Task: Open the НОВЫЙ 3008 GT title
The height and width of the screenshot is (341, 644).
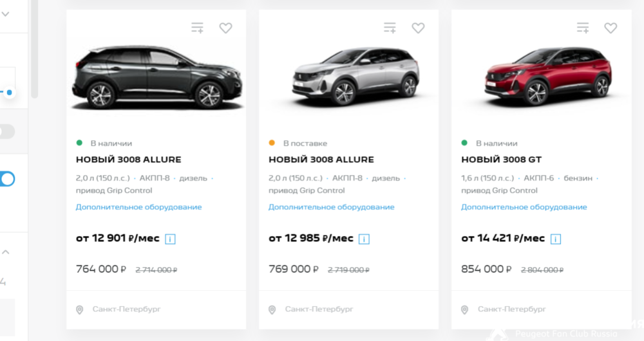Action: [501, 160]
